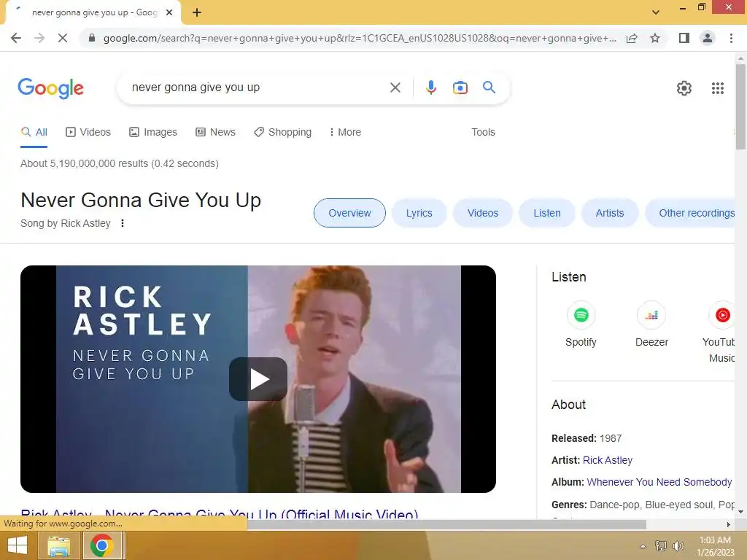Click the browser forward arrow
This screenshot has height=560, width=747.
[x=39, y=38]
